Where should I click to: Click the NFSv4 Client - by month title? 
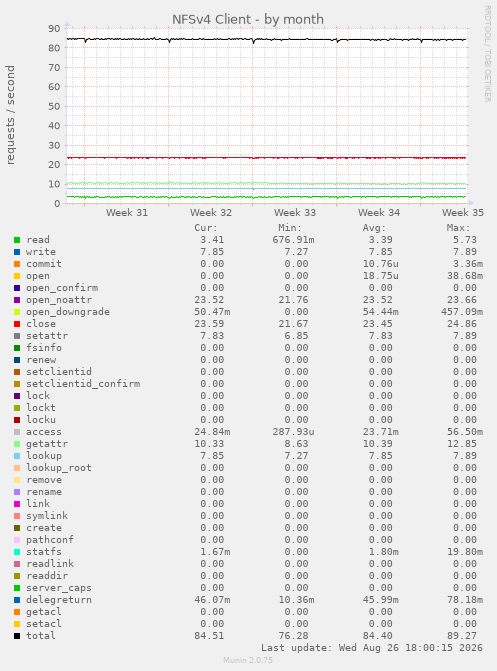point(248,19)
